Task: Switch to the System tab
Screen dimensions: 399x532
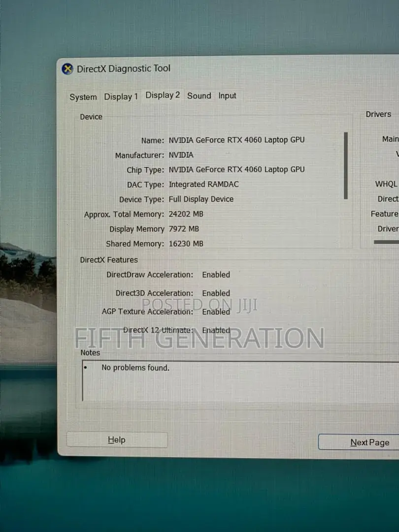Action: [x=83, y=97]
